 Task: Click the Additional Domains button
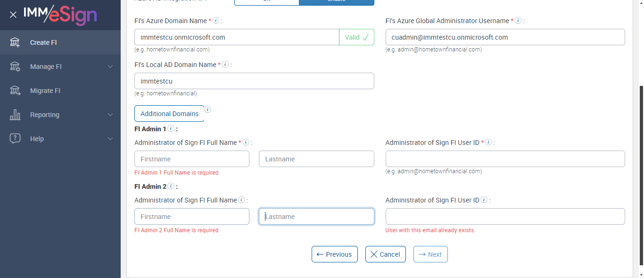[x=169, y=113]
